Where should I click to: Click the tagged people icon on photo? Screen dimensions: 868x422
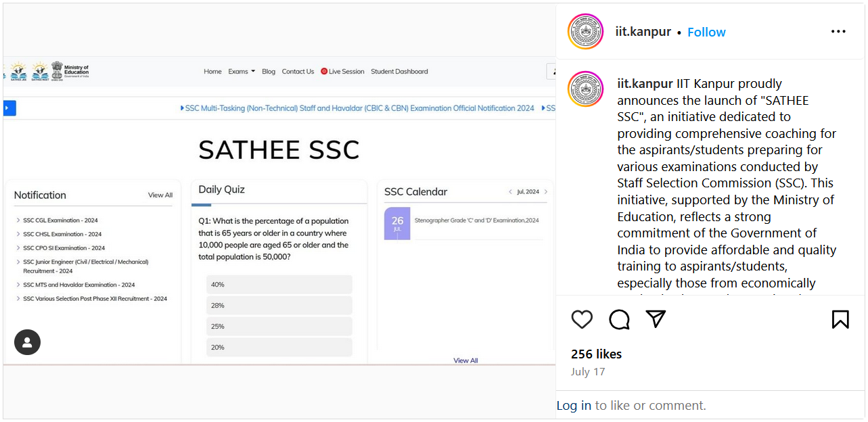[27, 342]
